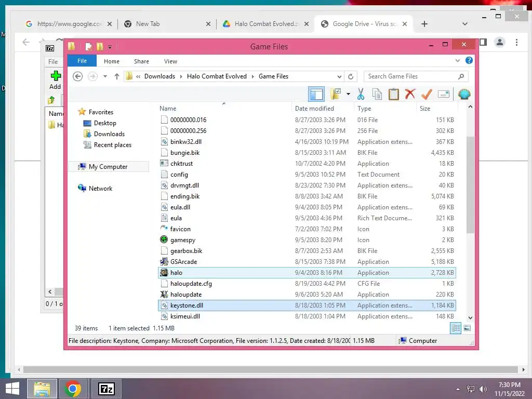
Task: Click the Forward arrow in Game Files window
Action: click(92, 76)
